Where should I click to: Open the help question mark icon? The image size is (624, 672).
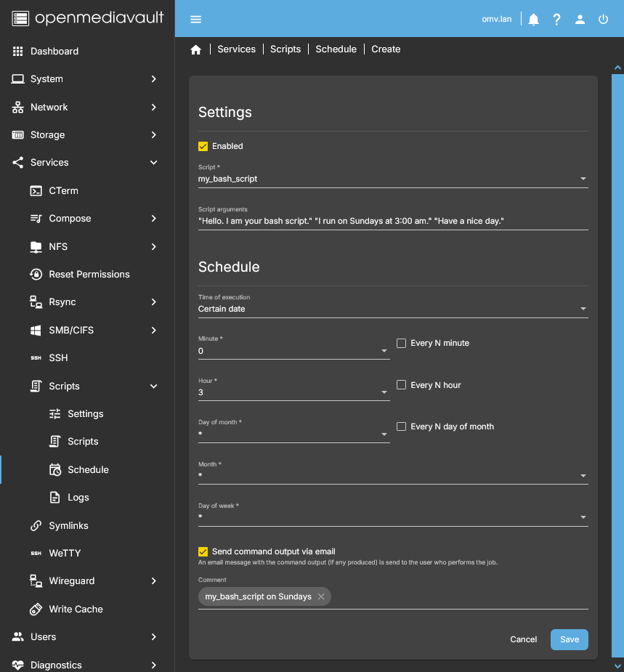point(556,20)
